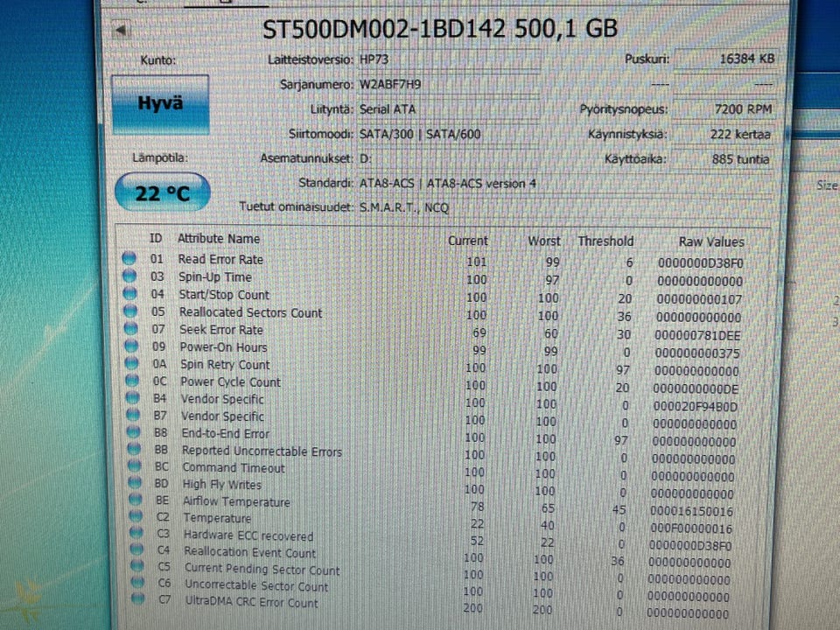The height and width of the screenshot is (630, 840).
Task: Click the ATA8-ACS standard field
Action: (x=564, y=183)
